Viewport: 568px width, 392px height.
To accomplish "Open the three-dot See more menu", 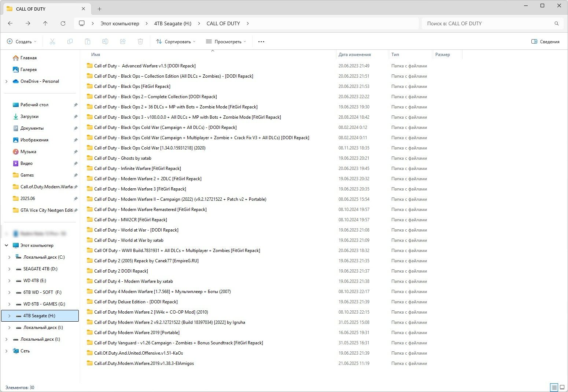I will pos(261,42).
